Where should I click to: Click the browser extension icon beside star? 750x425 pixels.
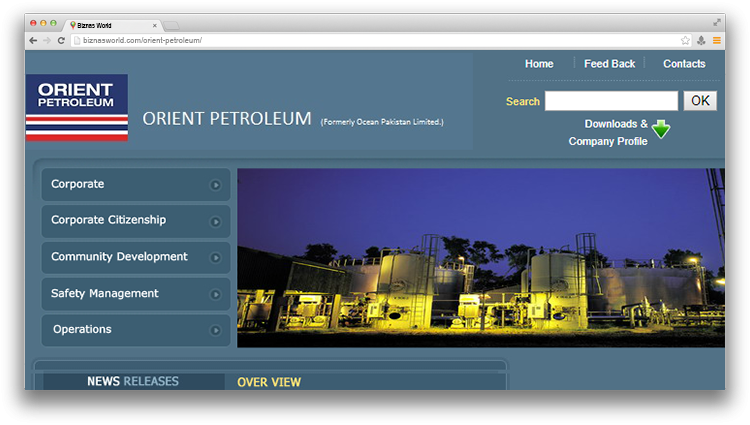[701, 40]
